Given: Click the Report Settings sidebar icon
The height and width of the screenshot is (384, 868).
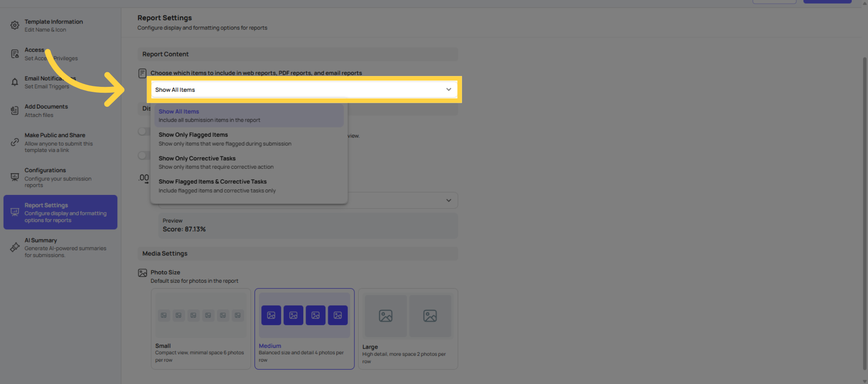Looking at the screenshot, I should [x=15, y=212].
